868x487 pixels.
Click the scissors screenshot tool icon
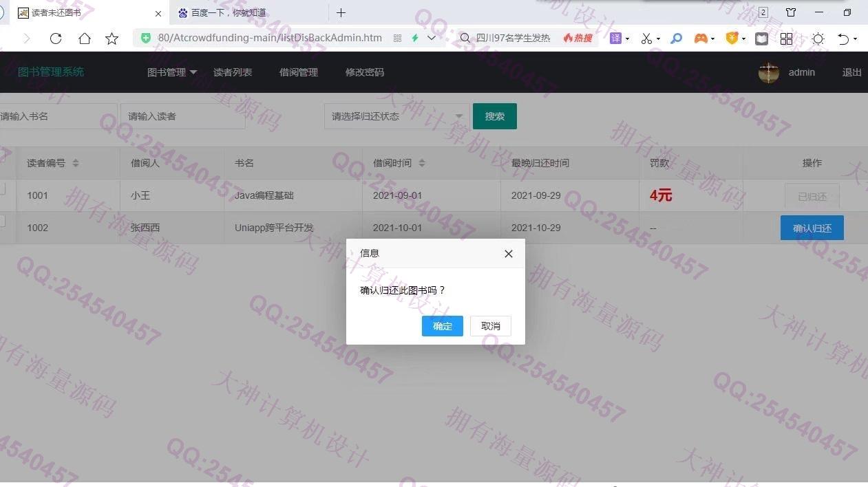point(646,39)
